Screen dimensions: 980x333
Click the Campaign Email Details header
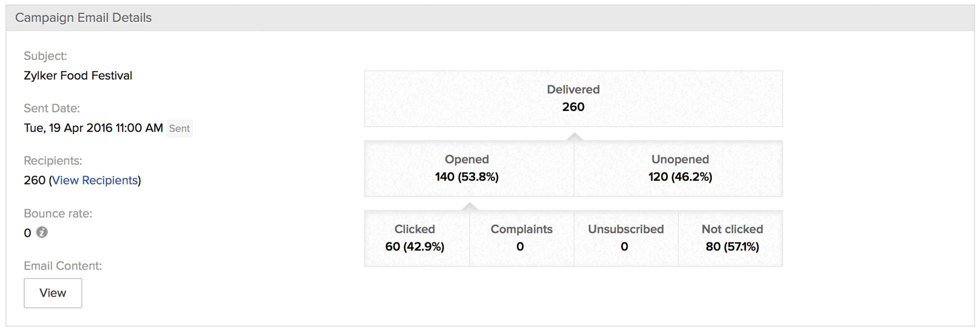(x=83, y=18)
